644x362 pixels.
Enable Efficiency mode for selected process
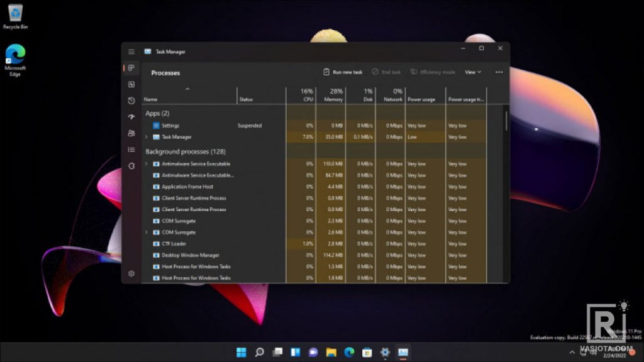point(435,72)
